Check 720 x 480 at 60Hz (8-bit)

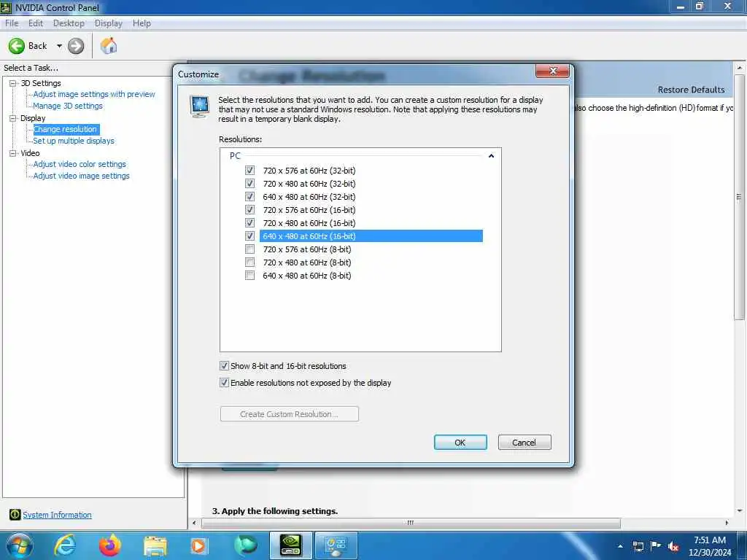pos(249,262)
